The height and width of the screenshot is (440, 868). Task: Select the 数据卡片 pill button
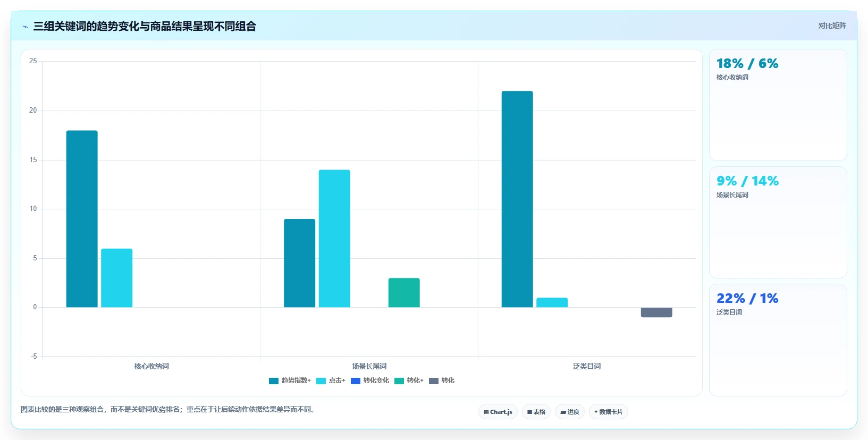pos(609,412)
